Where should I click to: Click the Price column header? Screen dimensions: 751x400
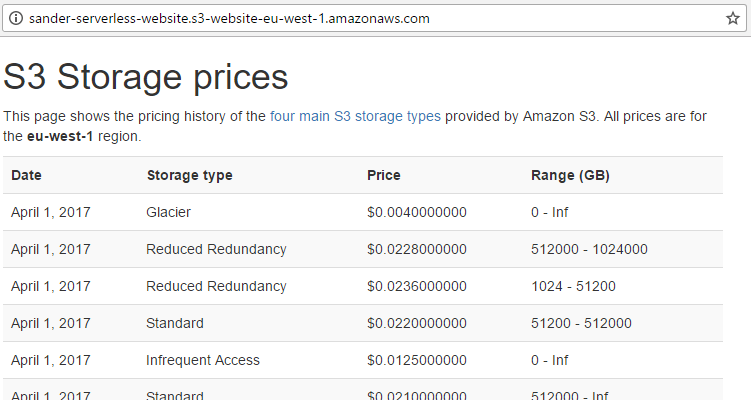pyautogui.click(x=384, y=175)
